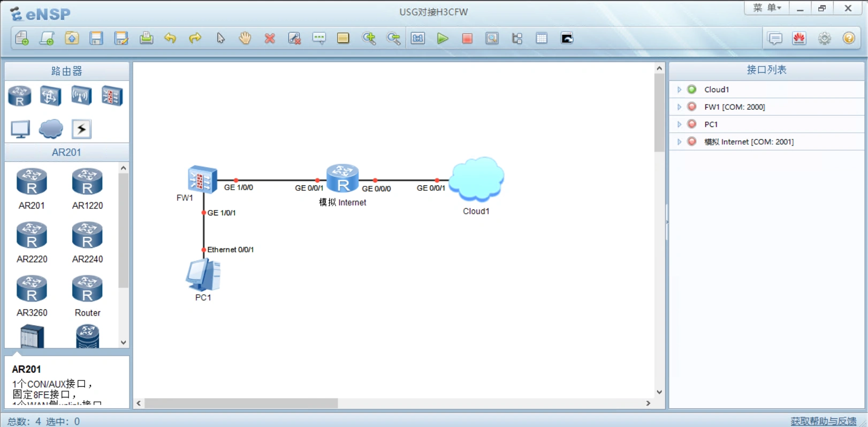Pick the AR3260 router model
The width and height of the screenshot is (868, 427).
click(x=32, y=296)
